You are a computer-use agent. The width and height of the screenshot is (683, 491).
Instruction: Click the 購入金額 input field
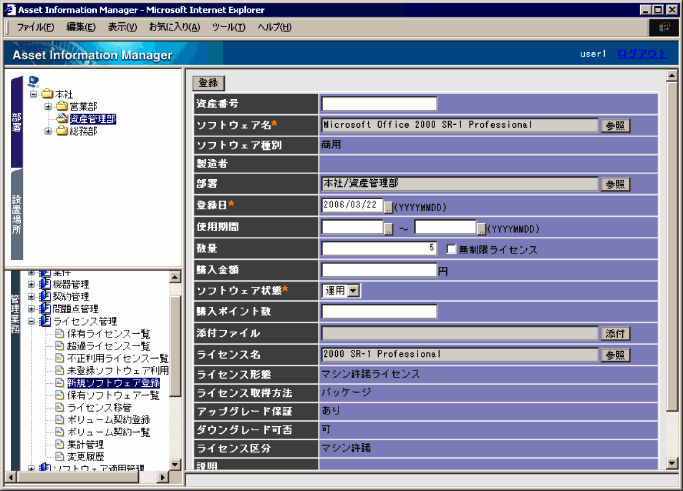(x=379, y=270)
